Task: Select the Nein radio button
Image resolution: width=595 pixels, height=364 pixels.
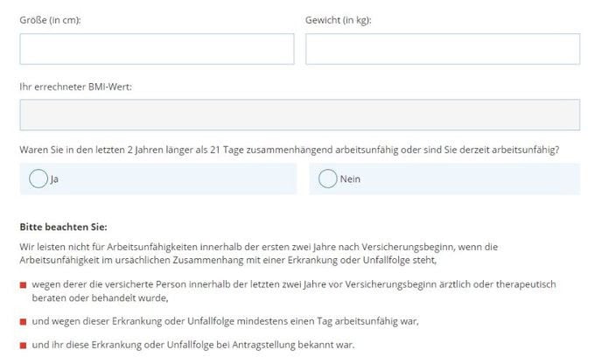Action: [x=327, y=178]
